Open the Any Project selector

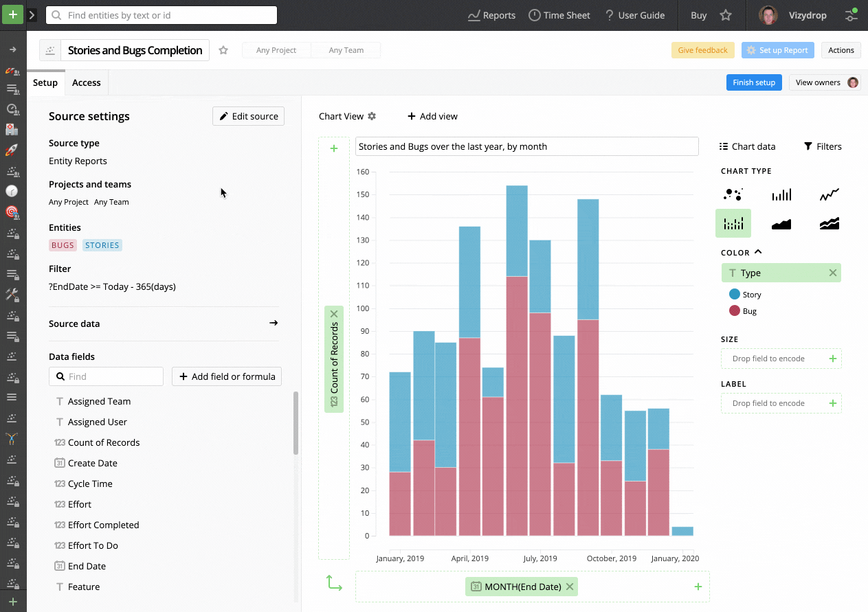276,49
